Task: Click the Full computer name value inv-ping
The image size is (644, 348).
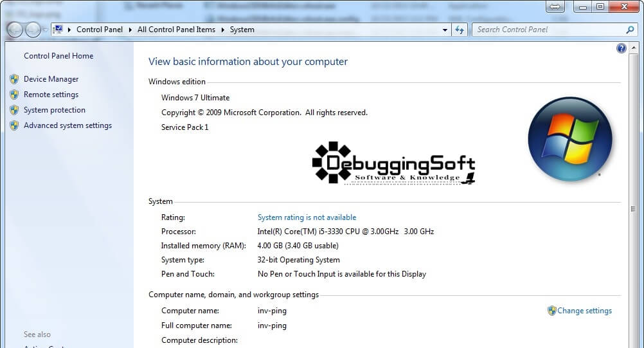Action: tap(272, 325)
